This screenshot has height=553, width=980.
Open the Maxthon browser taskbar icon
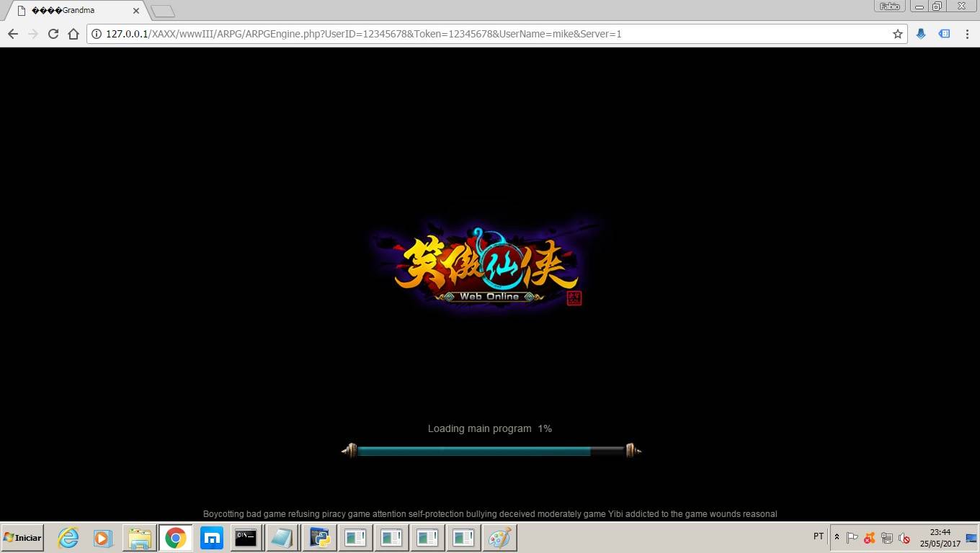(211, 538)
